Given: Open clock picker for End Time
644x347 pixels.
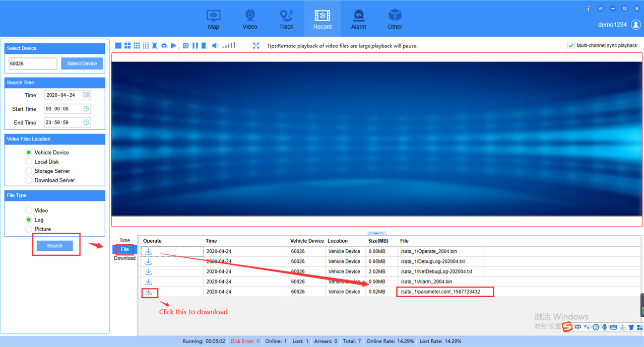Looking at the screenshot, I should [86, 122].
